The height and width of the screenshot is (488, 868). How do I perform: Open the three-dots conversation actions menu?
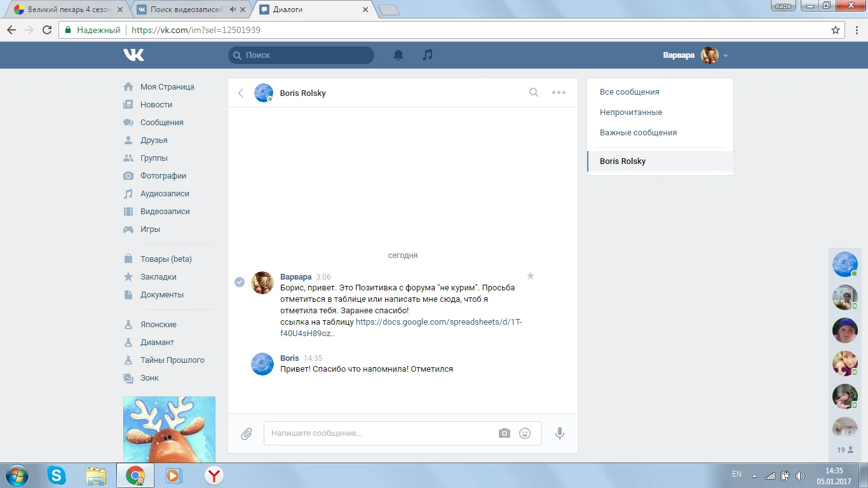[559, 93]
